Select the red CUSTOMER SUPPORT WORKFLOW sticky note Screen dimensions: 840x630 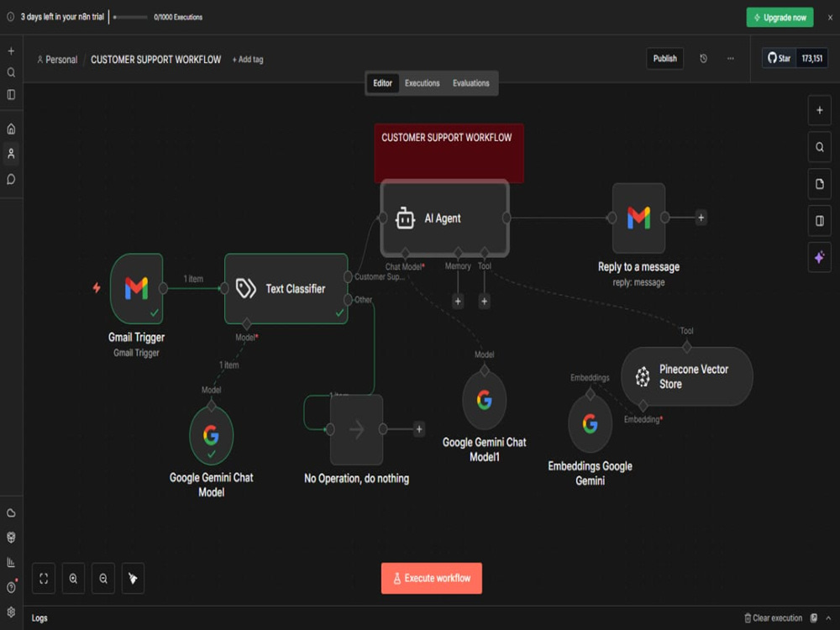tap(449, 152)
